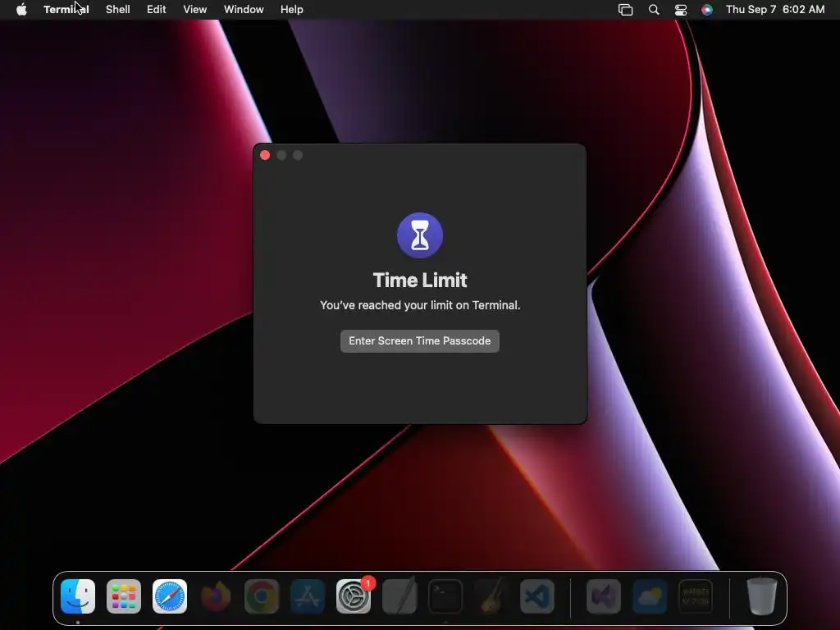Close the Time Limit window

pyautogui.click(x=265, y=155)
